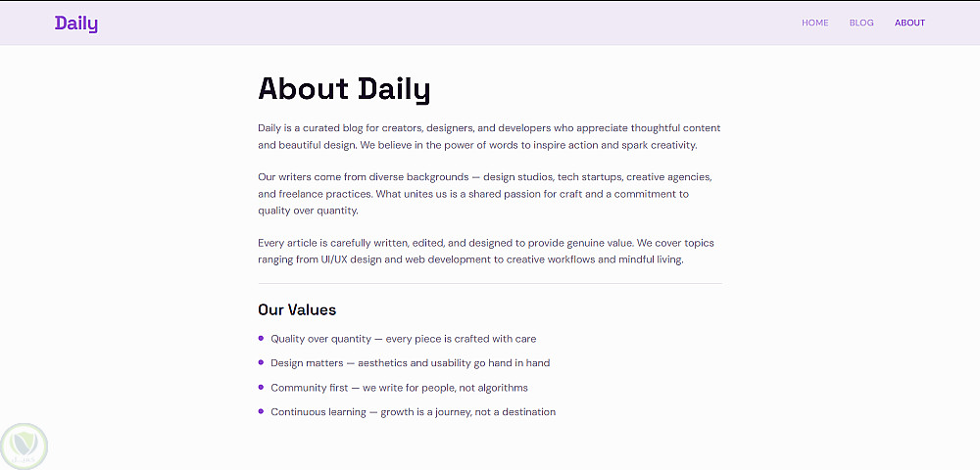The width and height of the screenshot is (980, 470).
Task: Open the BLOG nav item
Action: (861, 23)
